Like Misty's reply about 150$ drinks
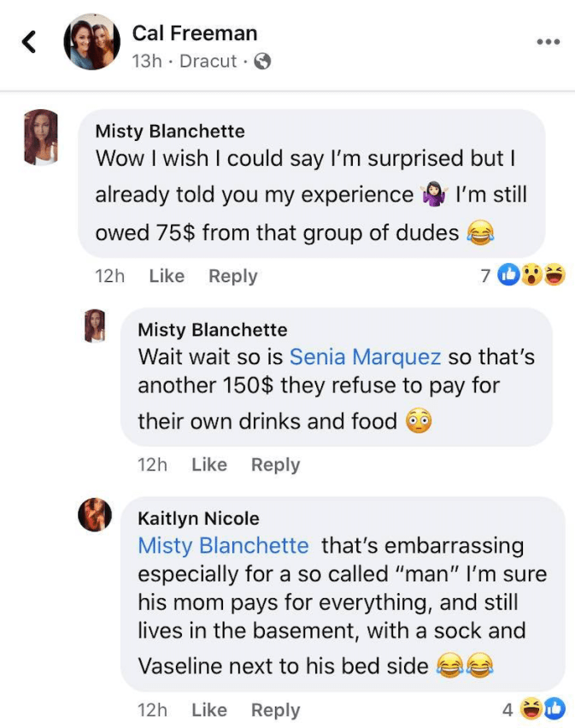575x728 pixels. tap(209, 465)
